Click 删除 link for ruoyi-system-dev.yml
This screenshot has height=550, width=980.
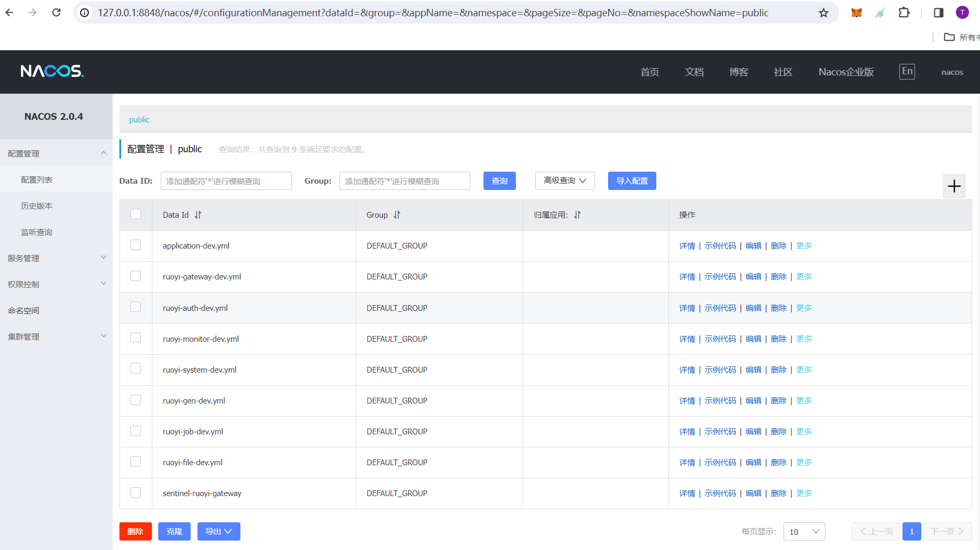778,370
